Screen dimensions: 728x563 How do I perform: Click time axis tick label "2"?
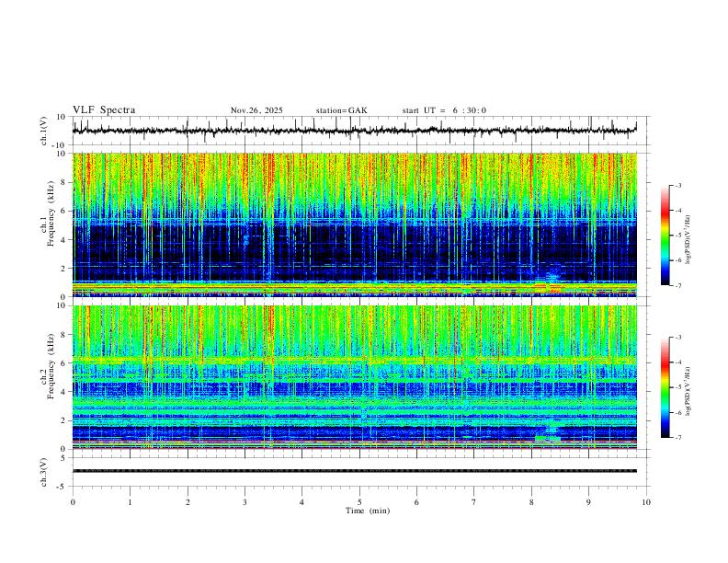coord(188,502)
